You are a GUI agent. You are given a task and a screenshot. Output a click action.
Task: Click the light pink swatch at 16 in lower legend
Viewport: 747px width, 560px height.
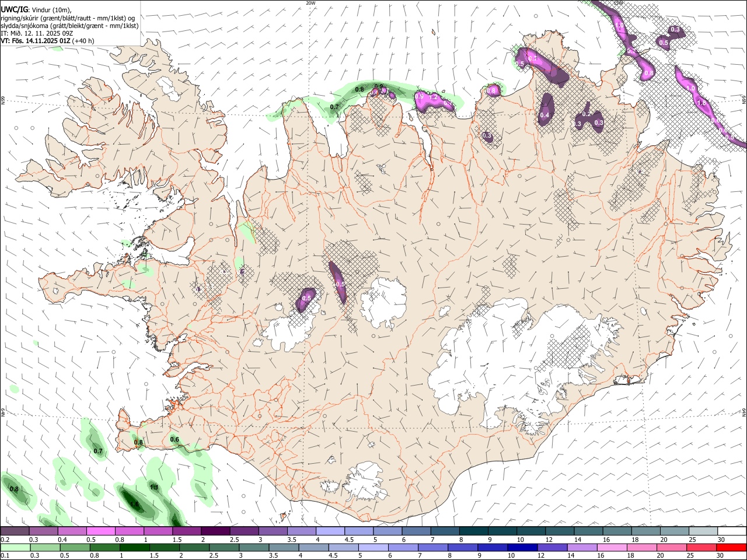612,547
